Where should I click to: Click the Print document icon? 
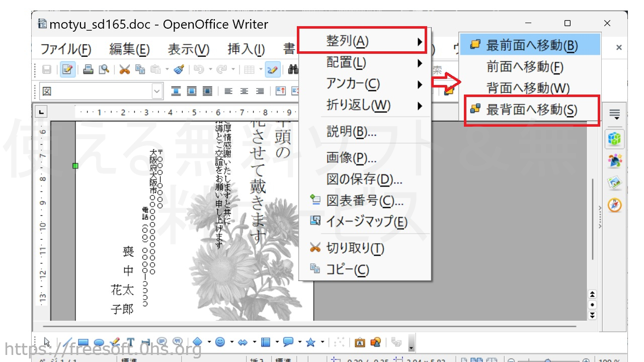[x=88, y=69]
